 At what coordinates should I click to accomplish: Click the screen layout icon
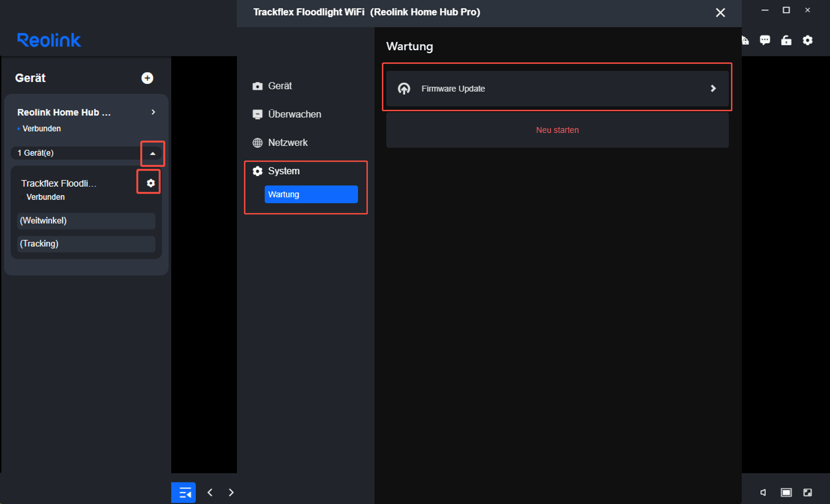(786, 492)
